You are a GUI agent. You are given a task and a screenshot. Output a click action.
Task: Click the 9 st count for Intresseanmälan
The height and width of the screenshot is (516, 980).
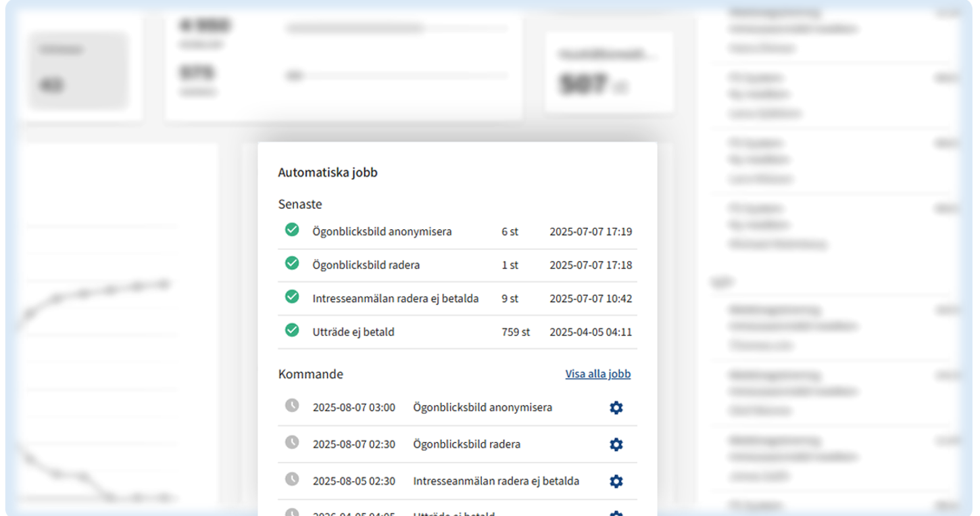510,298
